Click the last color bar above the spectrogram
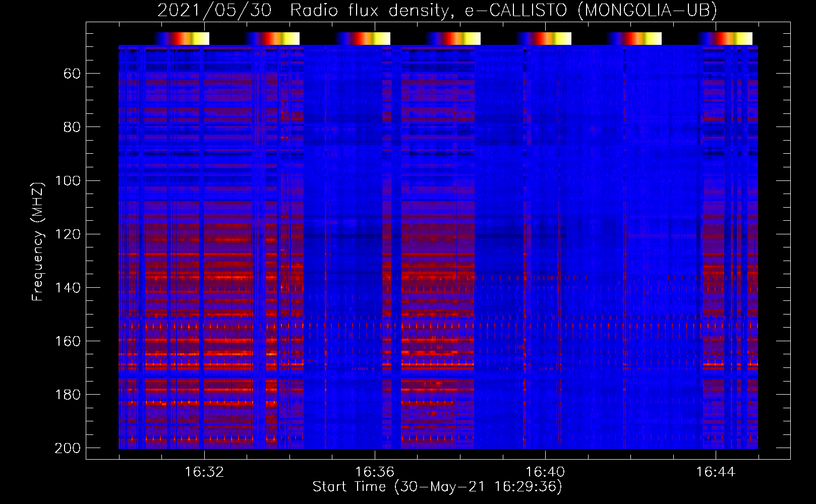 [x=725, y=38]
